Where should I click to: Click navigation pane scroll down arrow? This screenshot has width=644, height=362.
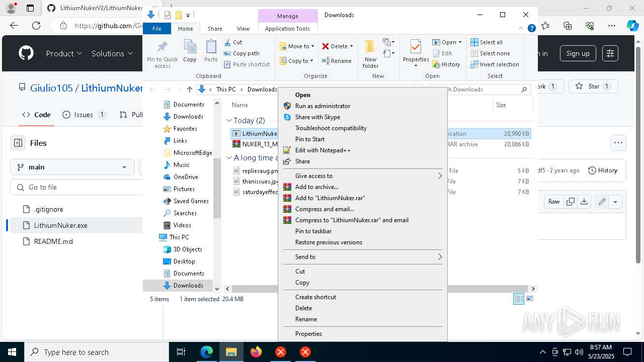click(217, 289)
